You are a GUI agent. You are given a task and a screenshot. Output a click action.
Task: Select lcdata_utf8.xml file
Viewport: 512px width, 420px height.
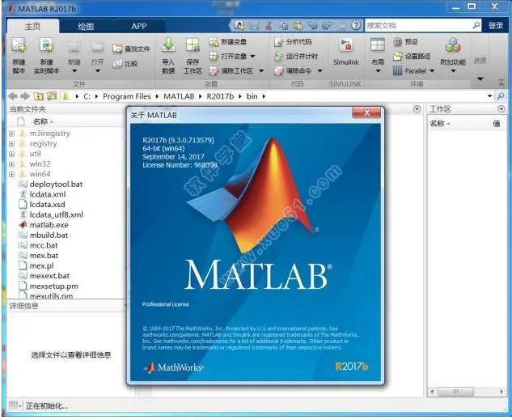pyautogui.click(x=51, y=214)
